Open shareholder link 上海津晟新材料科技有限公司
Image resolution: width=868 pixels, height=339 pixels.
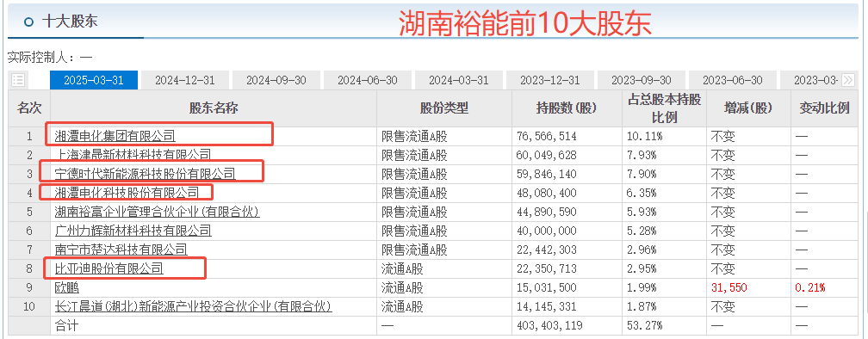[x=133, y=155]
